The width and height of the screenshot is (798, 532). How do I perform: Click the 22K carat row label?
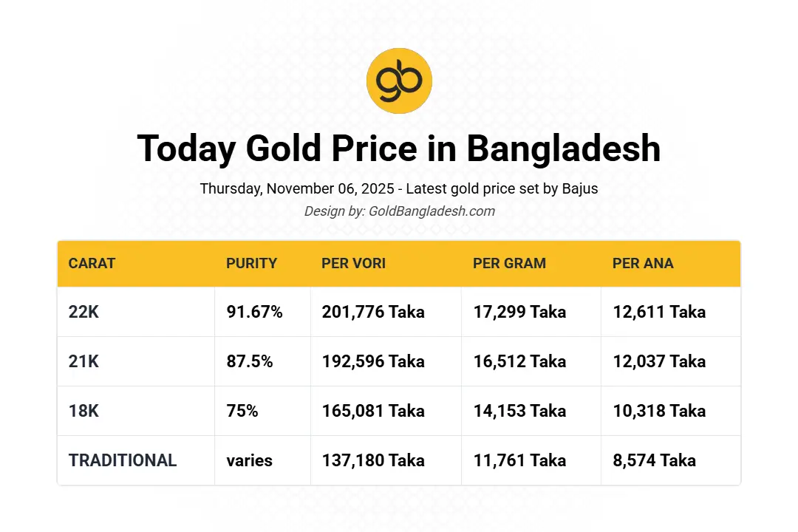[83, 312]
